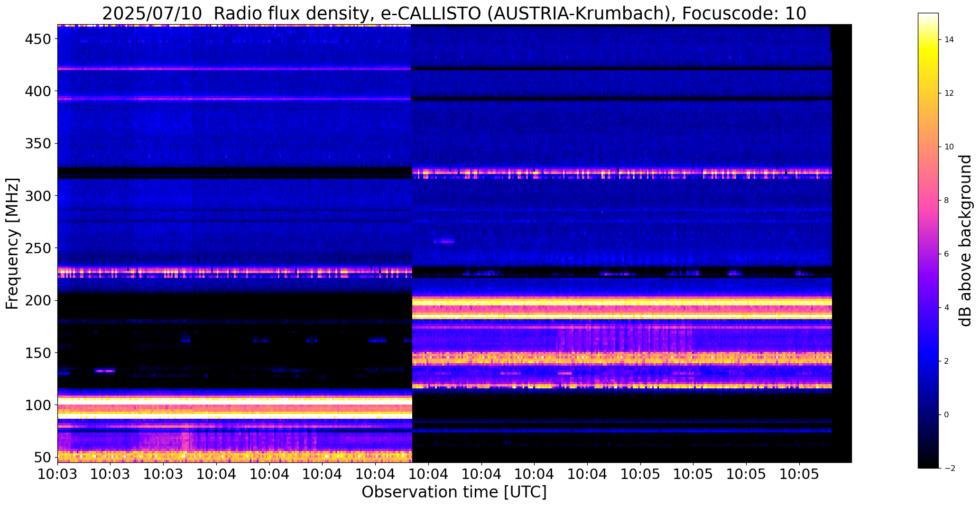
Task: Click the plot title mentioning e-CALLISTO AUSTRIA-Krumbach
Action: tap(454, 14)
